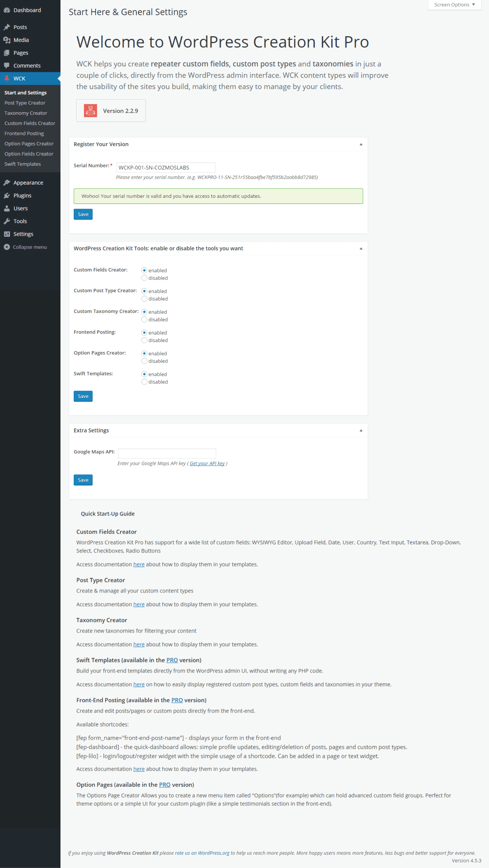Open Swift Templates documentation here link
The image size is (489, 868).
coord(139,684)
